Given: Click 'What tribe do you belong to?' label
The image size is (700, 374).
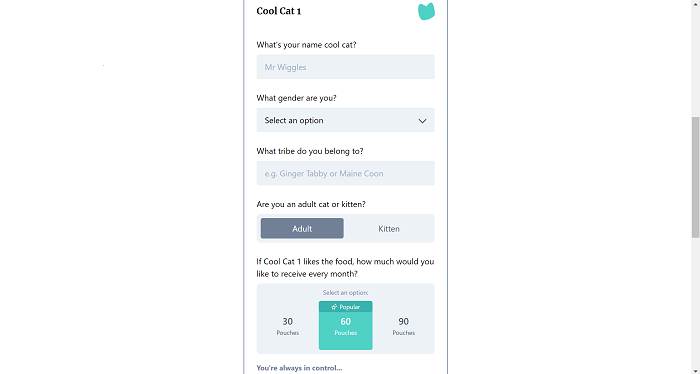Looking at the screenshot, I should pos(310,151).
